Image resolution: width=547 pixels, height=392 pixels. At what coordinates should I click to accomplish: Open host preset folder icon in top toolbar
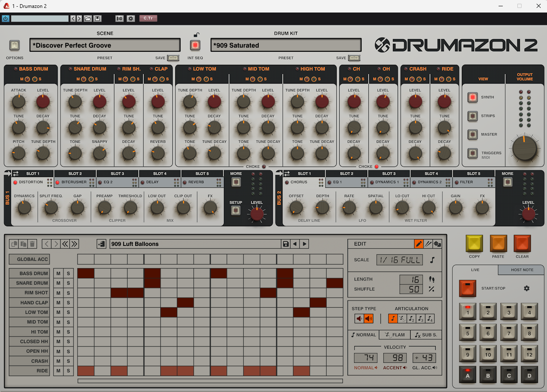click(x=88, y=18)
